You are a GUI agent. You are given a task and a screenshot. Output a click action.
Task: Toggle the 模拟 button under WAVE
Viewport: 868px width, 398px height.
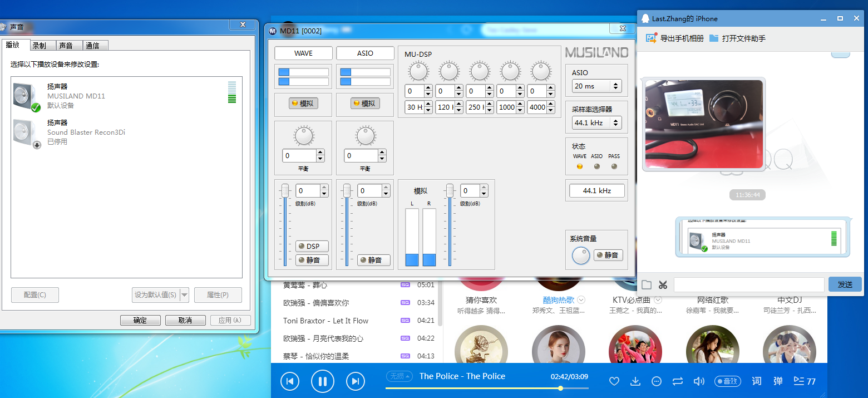pos(303,104)
